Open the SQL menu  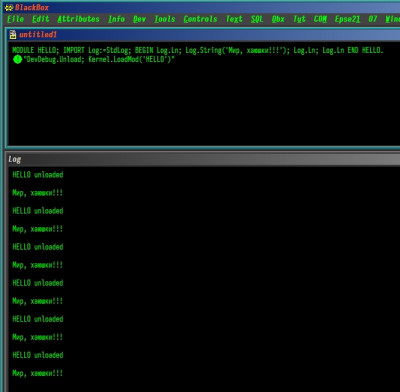[x=257, y=19]
